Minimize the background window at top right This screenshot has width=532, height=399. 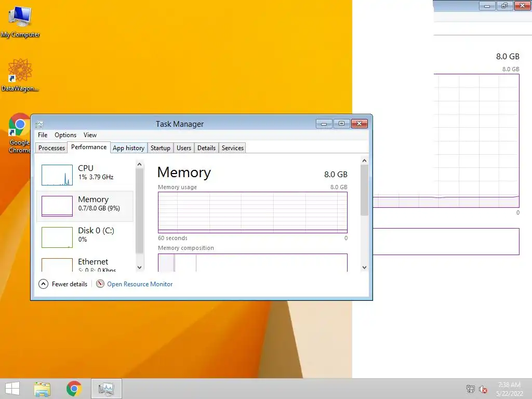487,6
